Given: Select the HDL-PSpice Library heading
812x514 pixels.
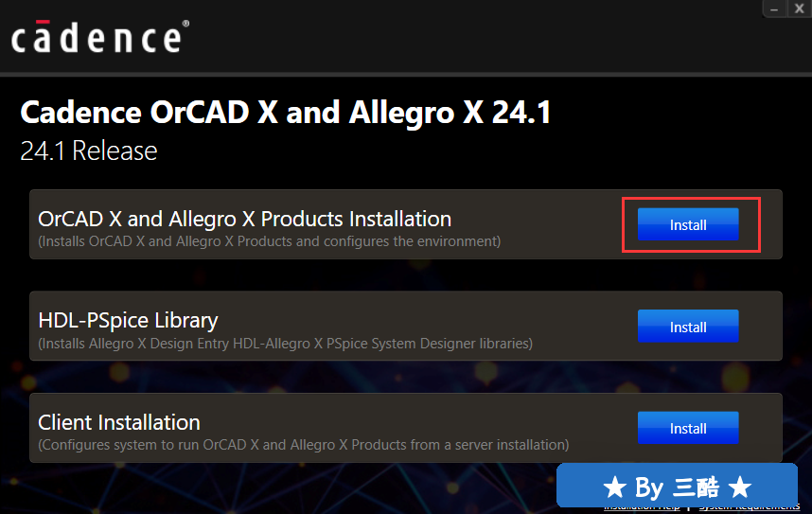Looking at the screenshot, I should tap(128, 321).
